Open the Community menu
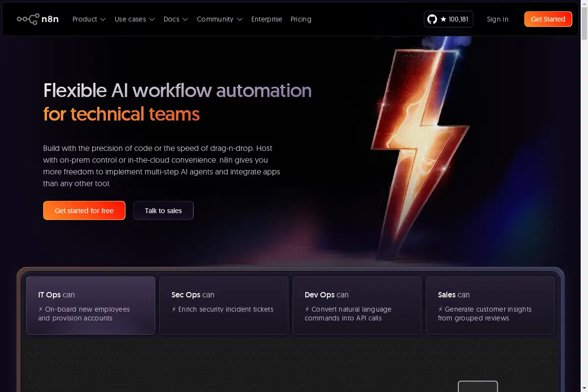Image resolution: width=588 pixels, height=392 pixels. point(220,19)
